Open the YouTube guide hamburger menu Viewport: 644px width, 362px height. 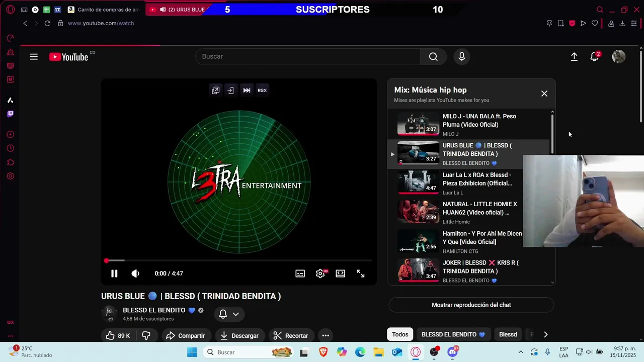(x=34, y=57)
